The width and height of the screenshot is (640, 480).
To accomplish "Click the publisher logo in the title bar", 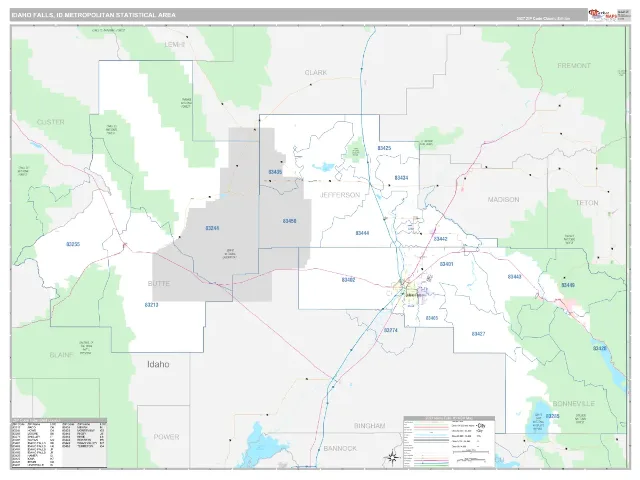I will (603, 15).
